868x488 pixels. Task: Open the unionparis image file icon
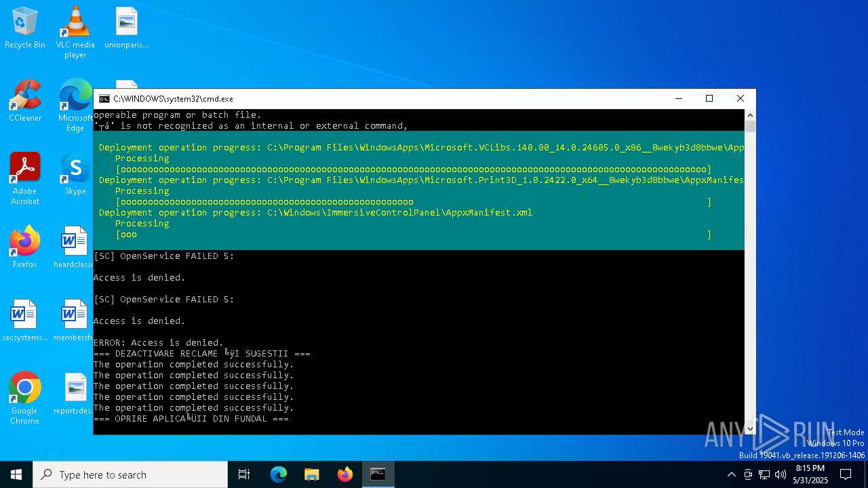pyautogui.click(x=126, y=28)
